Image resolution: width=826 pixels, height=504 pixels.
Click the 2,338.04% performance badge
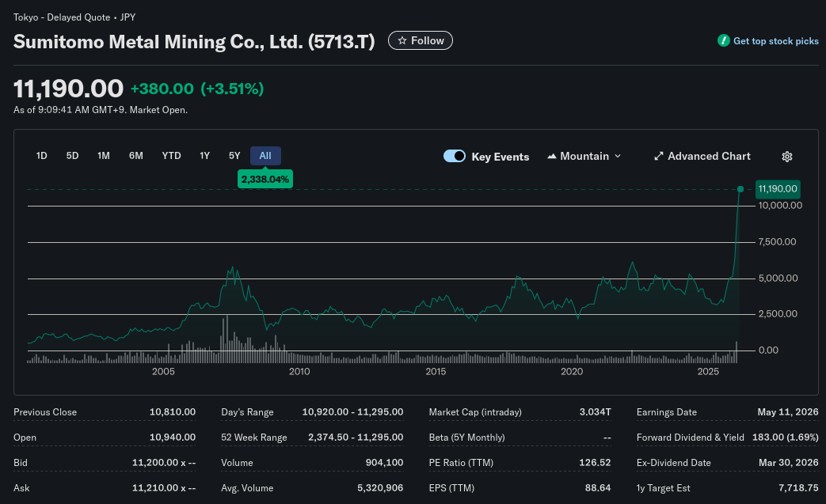(x=265, y=180)
